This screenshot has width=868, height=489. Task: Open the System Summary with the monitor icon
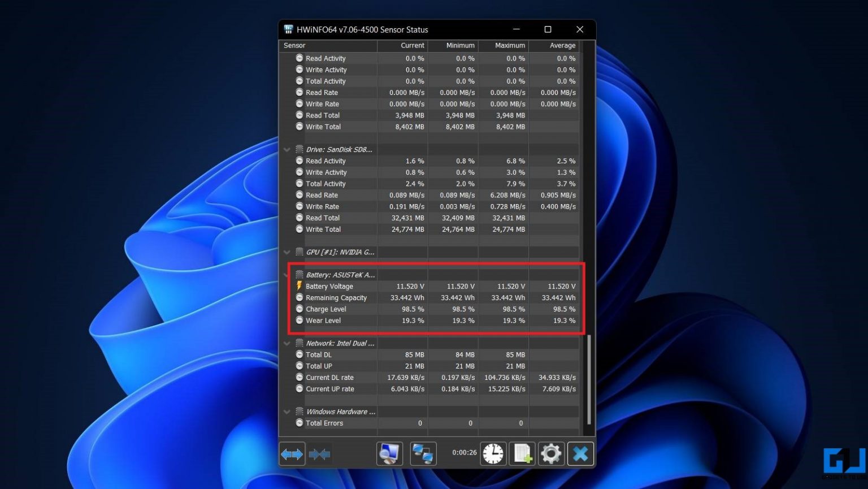point(389,453)
